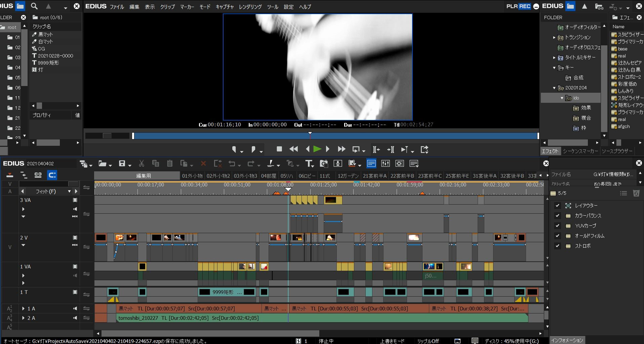Expand the タイトルミキサー effect folder
The height and width of the screenshot is (344, 644).
(554, 57)
